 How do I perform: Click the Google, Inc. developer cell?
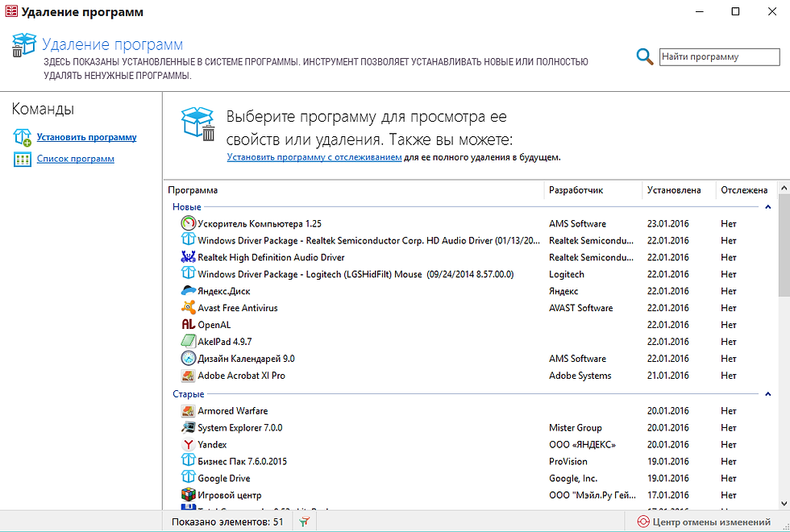(x=573, y=478)
